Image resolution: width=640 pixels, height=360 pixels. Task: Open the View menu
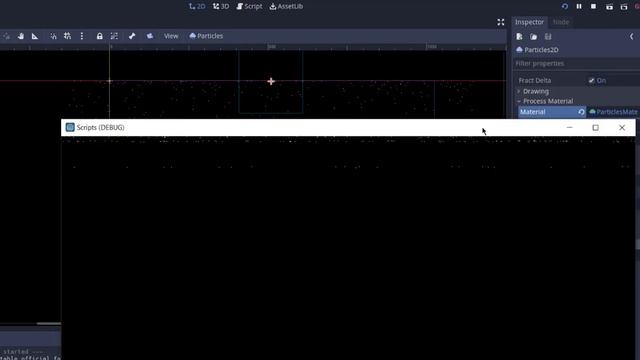[x=171, y=36]
